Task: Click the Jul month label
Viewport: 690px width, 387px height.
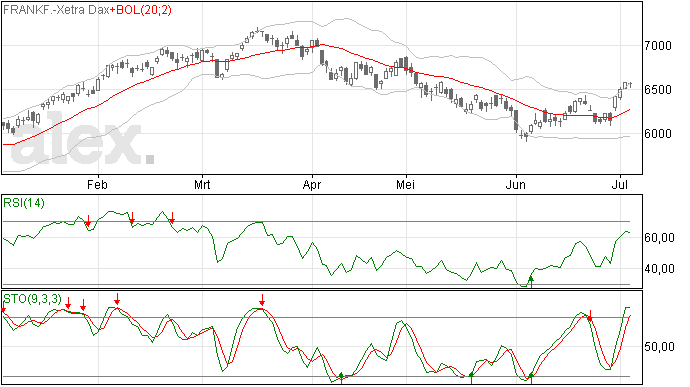Action: point(619,184)
